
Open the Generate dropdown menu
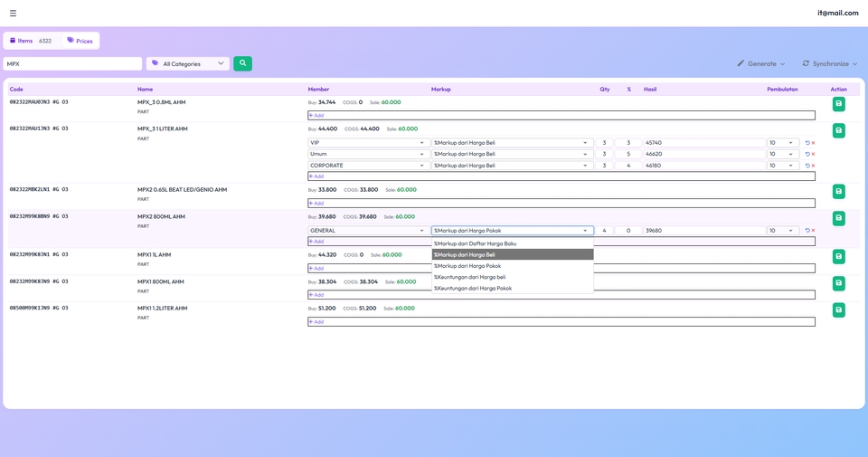point(760,63)
